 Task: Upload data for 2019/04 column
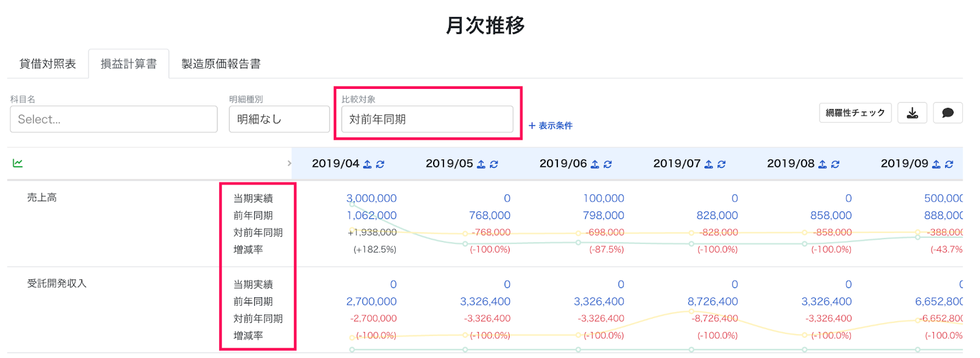367,164
